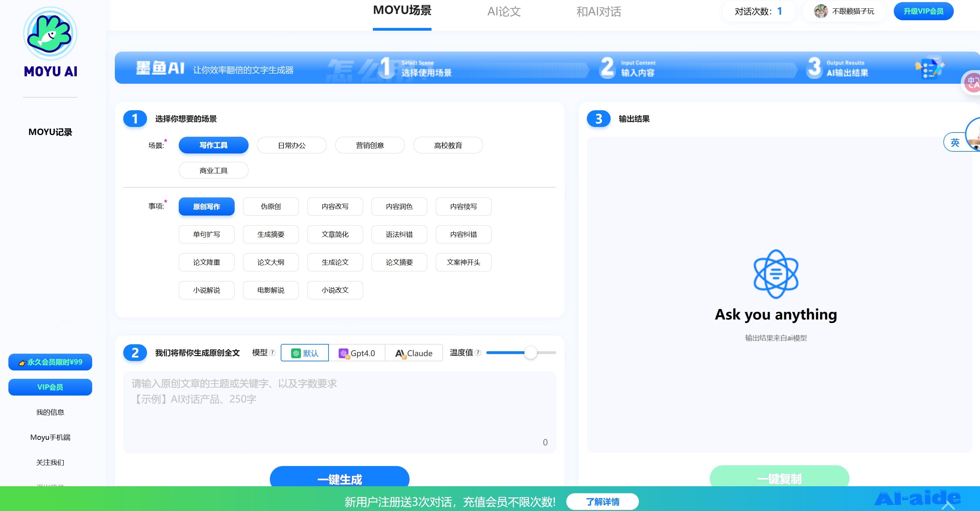Image resolution: width=980 pixels, height=511 pixels.
Task: Choose the 原创写作 item
Action: point(207,206)
